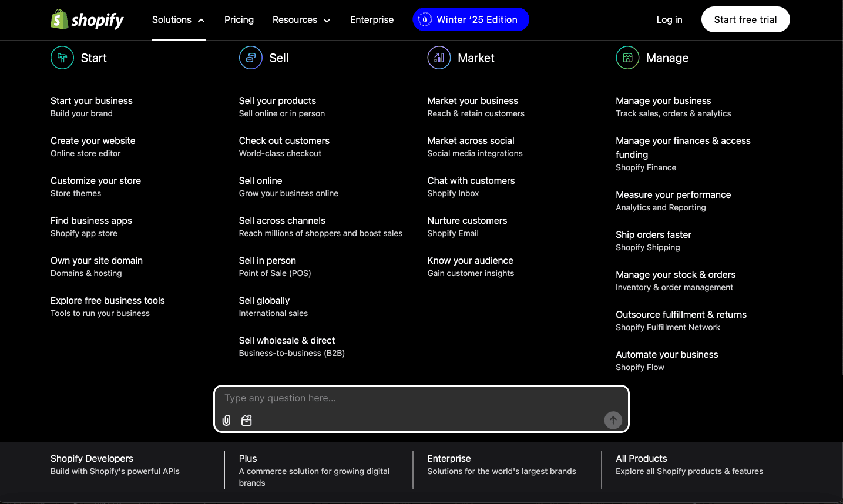This screenshot has height=504, width=843.
Task: Expand the Resources dropdown
Action: pos(301,20)
